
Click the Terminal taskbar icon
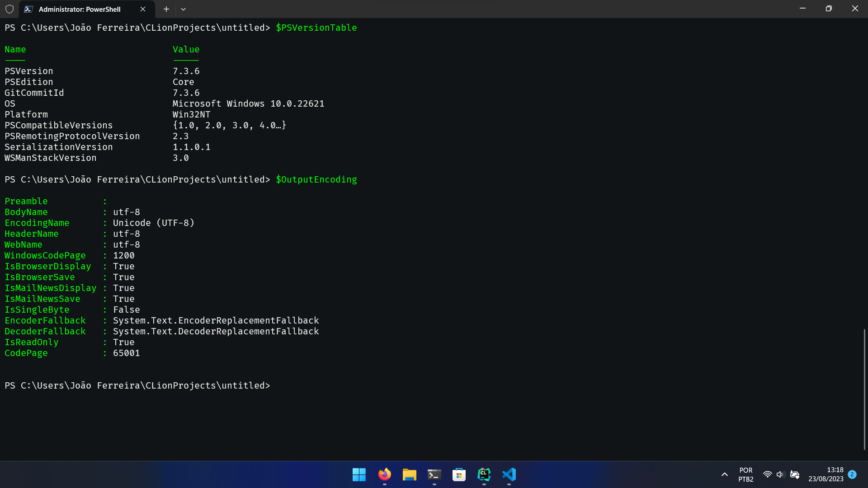click(x=434, y=474)
